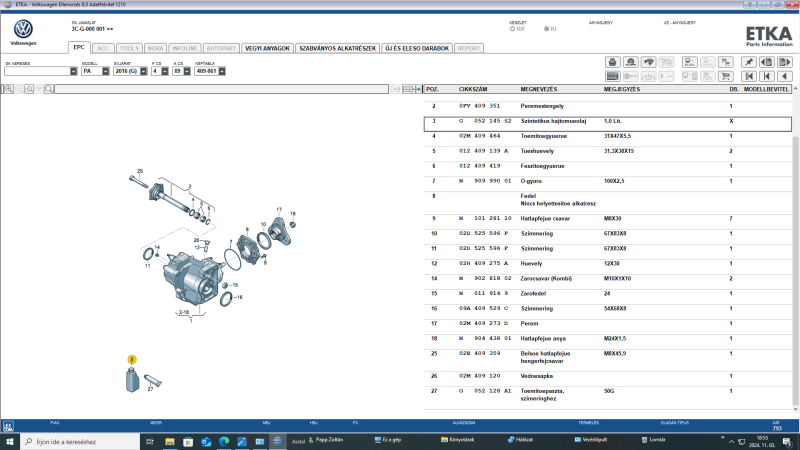Jump to the first record arrow icon
The image size is (800, 450).
[x=748, y=77]
